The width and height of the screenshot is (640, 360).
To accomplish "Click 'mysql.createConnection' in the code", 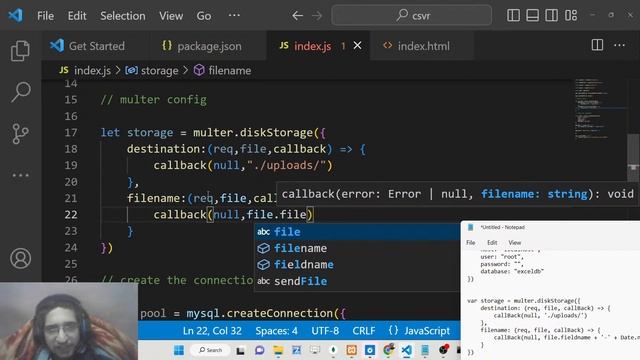I will [260, 313].
